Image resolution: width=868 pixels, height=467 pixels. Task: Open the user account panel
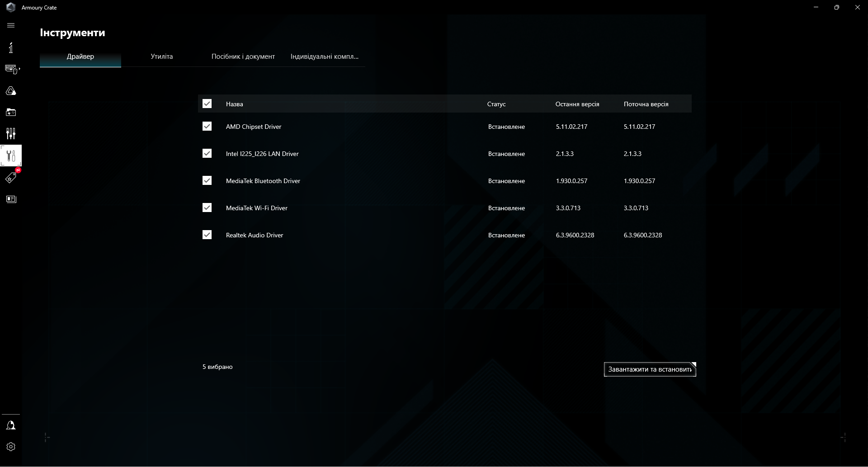pos(11,425)
